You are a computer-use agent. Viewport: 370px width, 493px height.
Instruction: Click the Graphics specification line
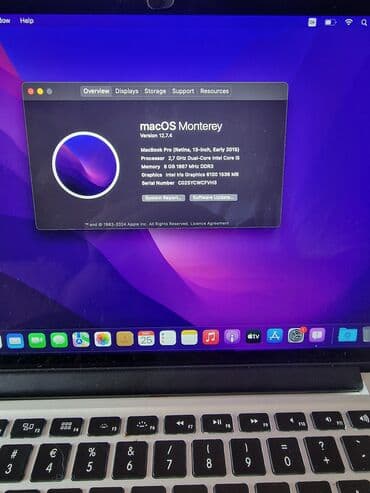(190, 174)
